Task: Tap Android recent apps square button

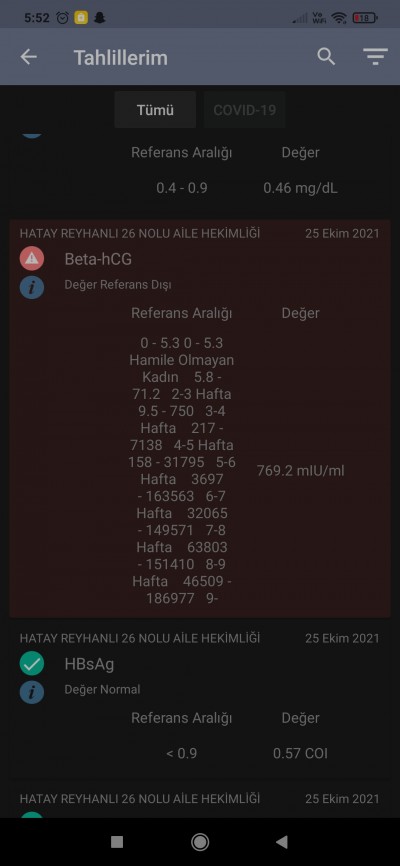Action: click(117, 842)
